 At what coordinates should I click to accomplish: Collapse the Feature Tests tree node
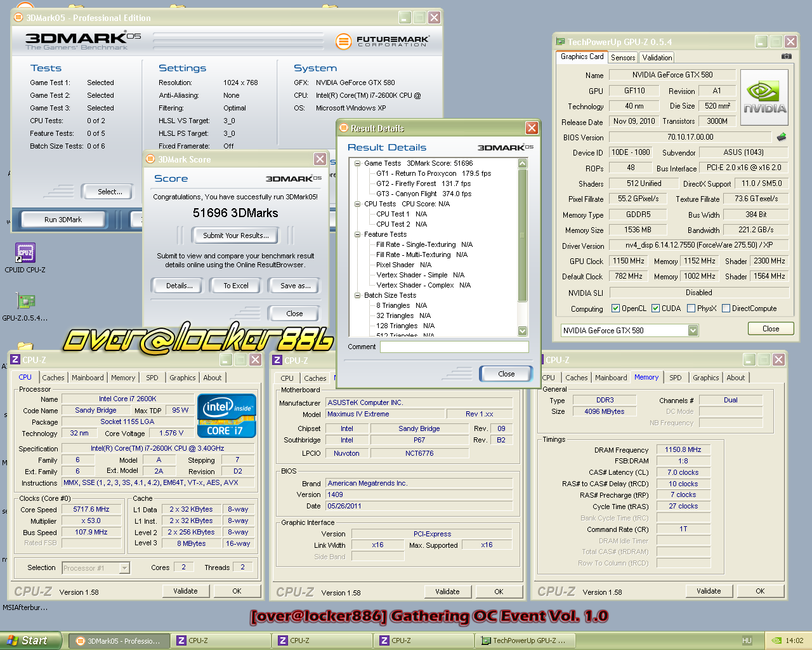click(x=358, y=234)
